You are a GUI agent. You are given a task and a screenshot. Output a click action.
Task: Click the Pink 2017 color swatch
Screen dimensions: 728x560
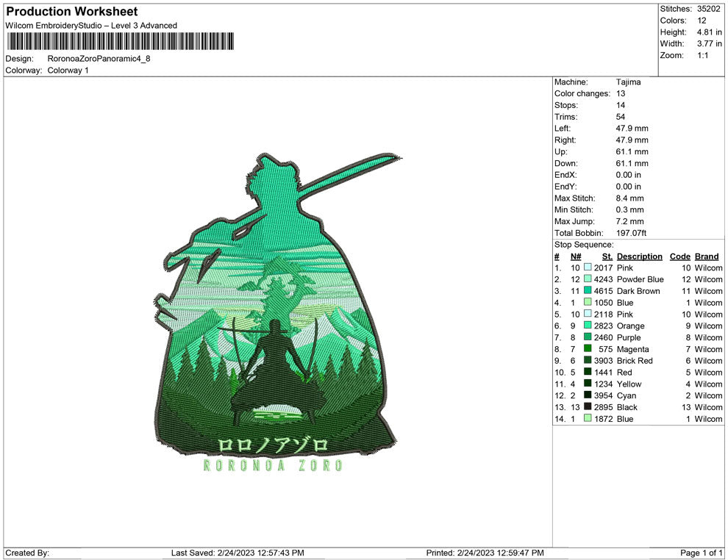[588, 268]
